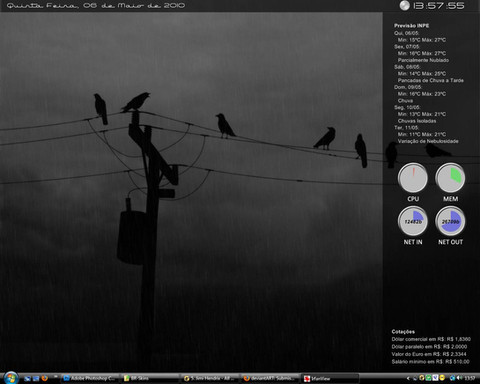The image size is (480, 384).
Task: Click 'Salário mínimo em R$' line
Action: pos(430,362)
